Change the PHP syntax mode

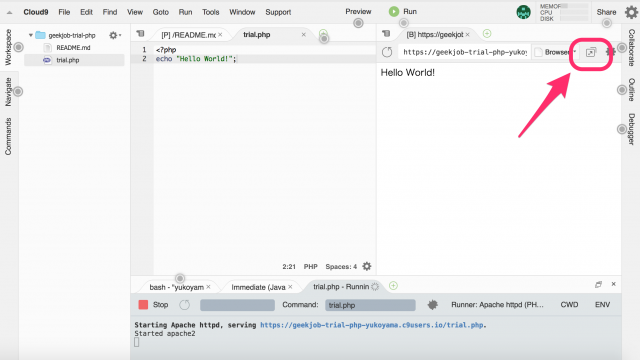click(x=310, y=267)
